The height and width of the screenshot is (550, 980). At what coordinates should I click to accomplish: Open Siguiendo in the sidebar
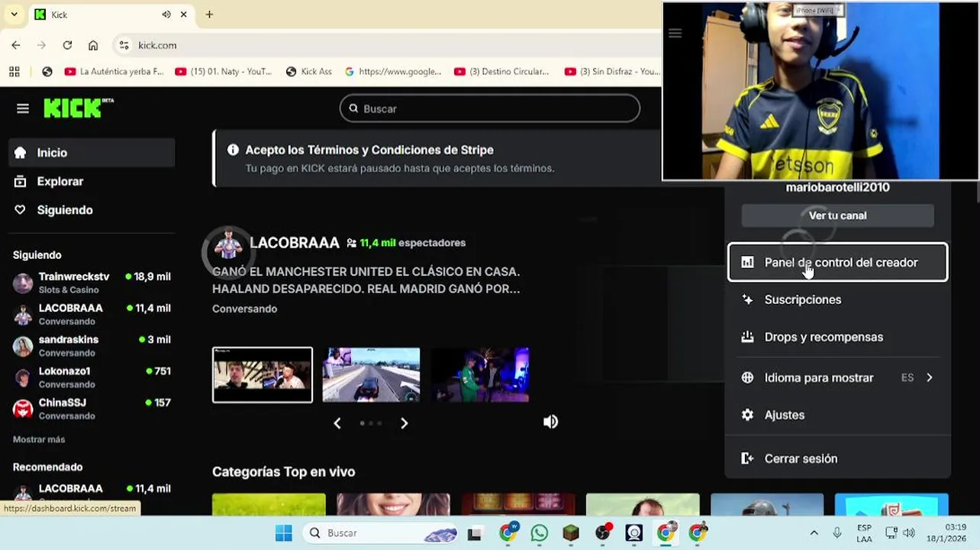pos(92,210)
